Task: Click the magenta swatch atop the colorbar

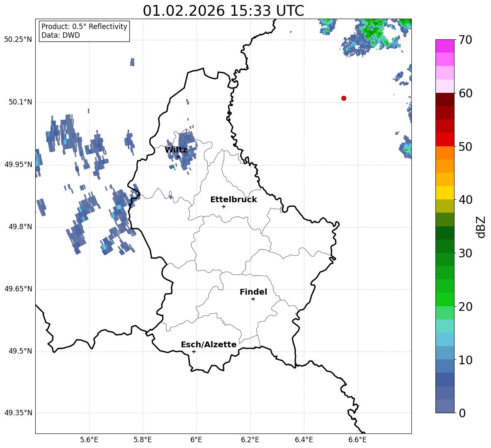Action: (x=445, y=46)
